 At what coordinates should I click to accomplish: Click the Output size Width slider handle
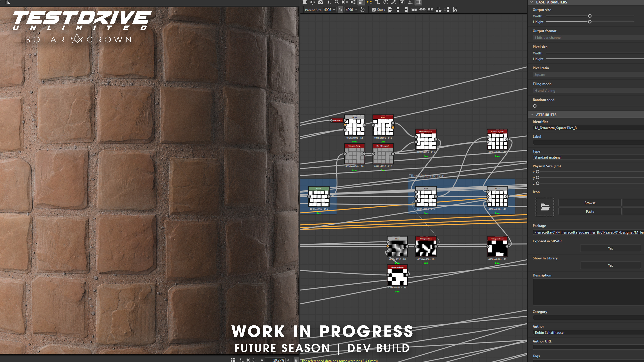pyautogui.click(x=589, y=16)
